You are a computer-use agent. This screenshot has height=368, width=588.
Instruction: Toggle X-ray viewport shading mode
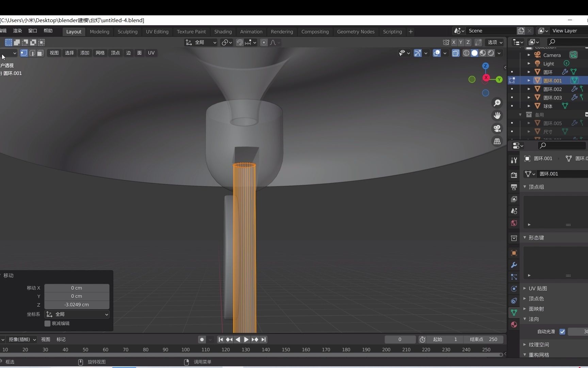point(456,53)
